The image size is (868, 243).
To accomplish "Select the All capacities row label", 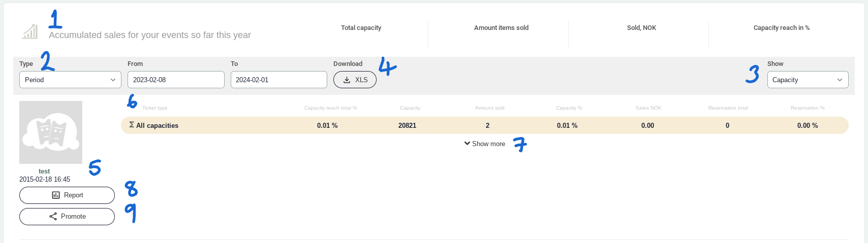I will 157,126.
